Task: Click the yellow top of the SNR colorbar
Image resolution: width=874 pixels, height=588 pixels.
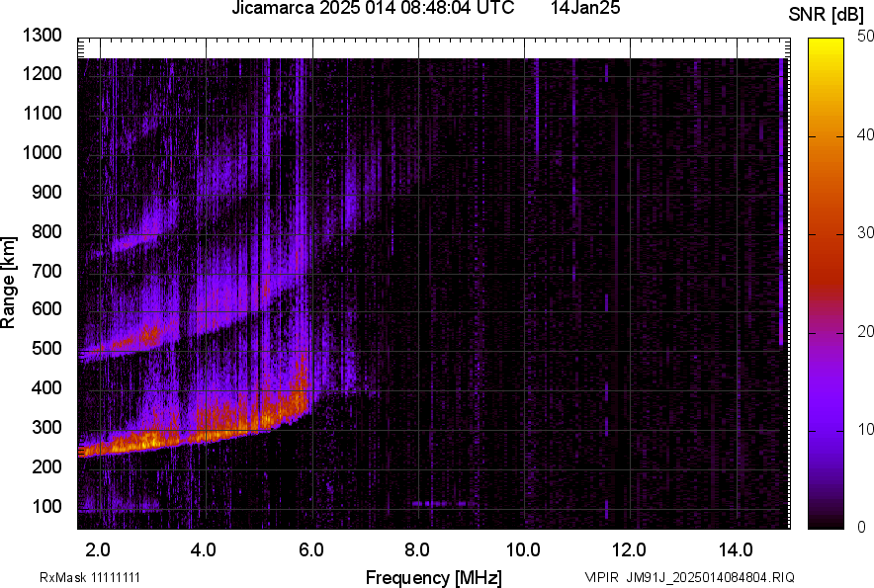Action: pos(826,47)
